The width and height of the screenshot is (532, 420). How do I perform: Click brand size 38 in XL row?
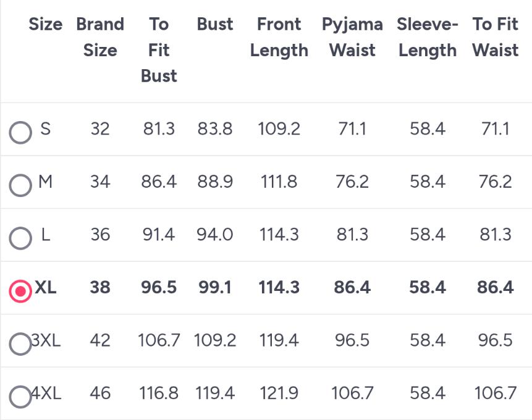tap(100, 287)
